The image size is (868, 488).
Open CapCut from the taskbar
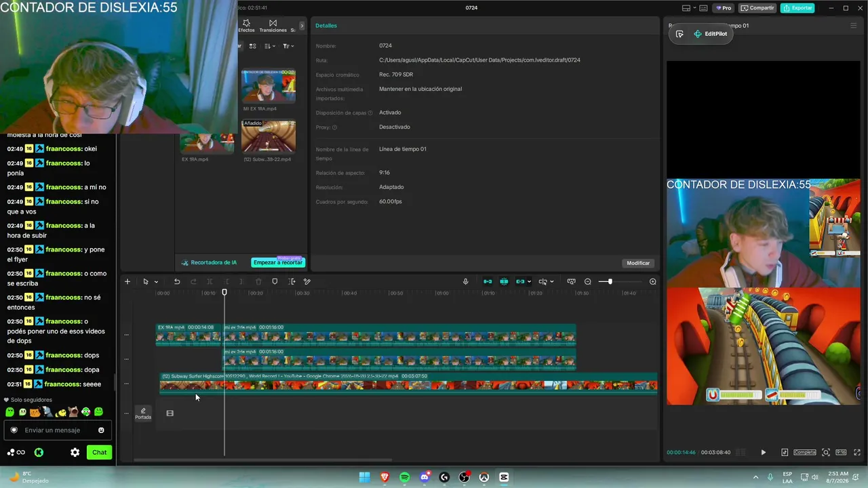coord(504,477)
